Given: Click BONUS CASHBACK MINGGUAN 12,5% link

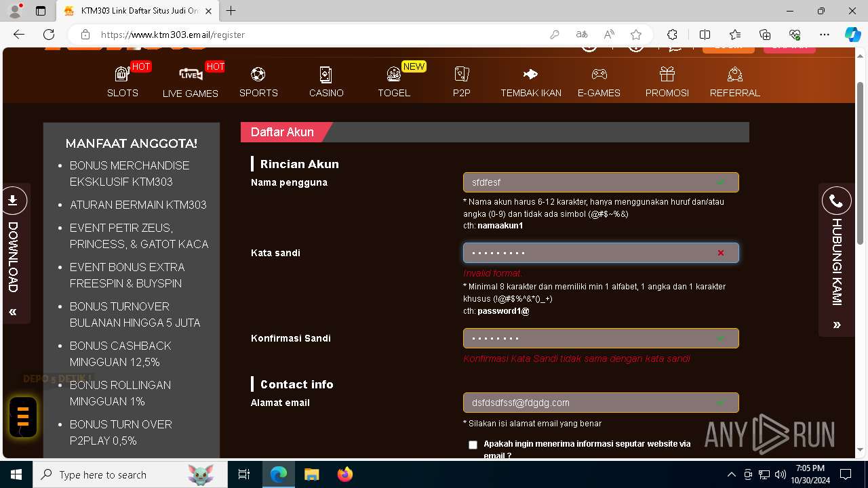Looking at the screenshot, I should [121, 354].
